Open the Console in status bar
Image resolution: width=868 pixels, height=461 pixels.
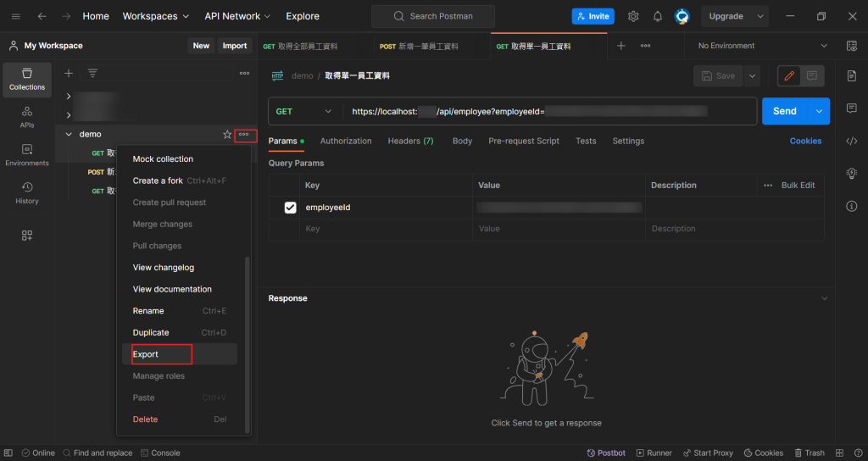[x=160, y=453]
